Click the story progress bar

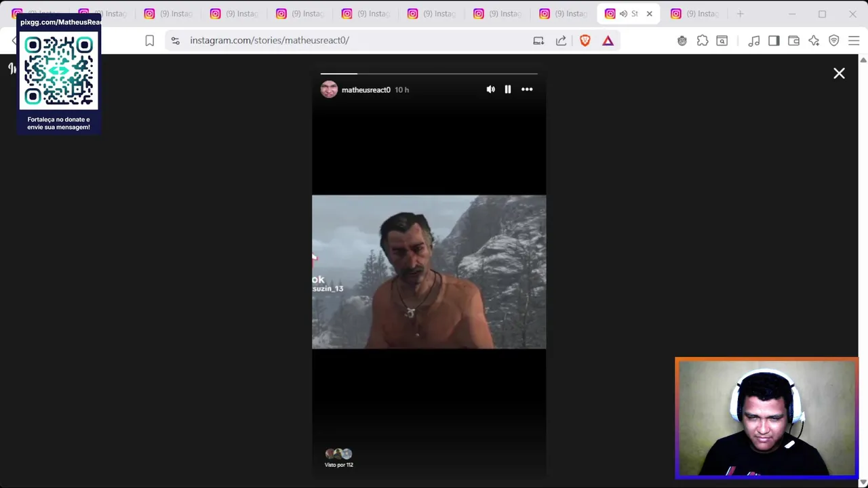click(429, 73)
